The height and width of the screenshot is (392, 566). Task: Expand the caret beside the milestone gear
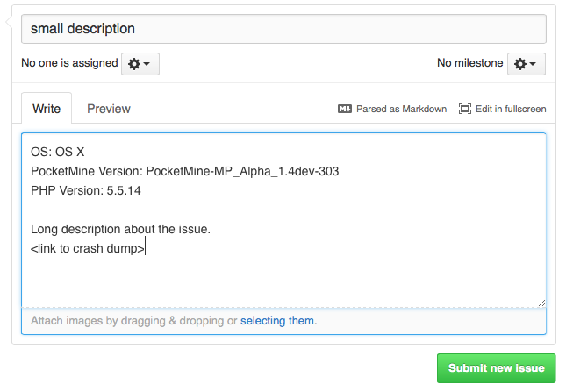[533, 64]
